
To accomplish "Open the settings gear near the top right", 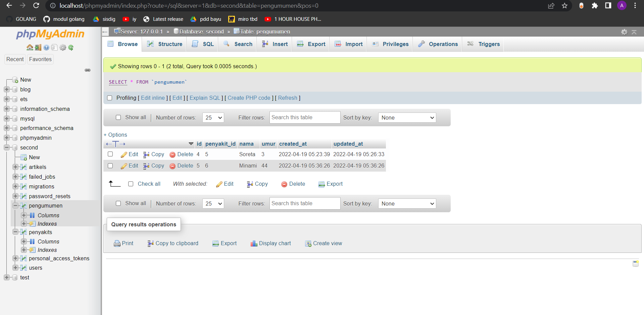I will pyautogui.click(x=624, y=32).
